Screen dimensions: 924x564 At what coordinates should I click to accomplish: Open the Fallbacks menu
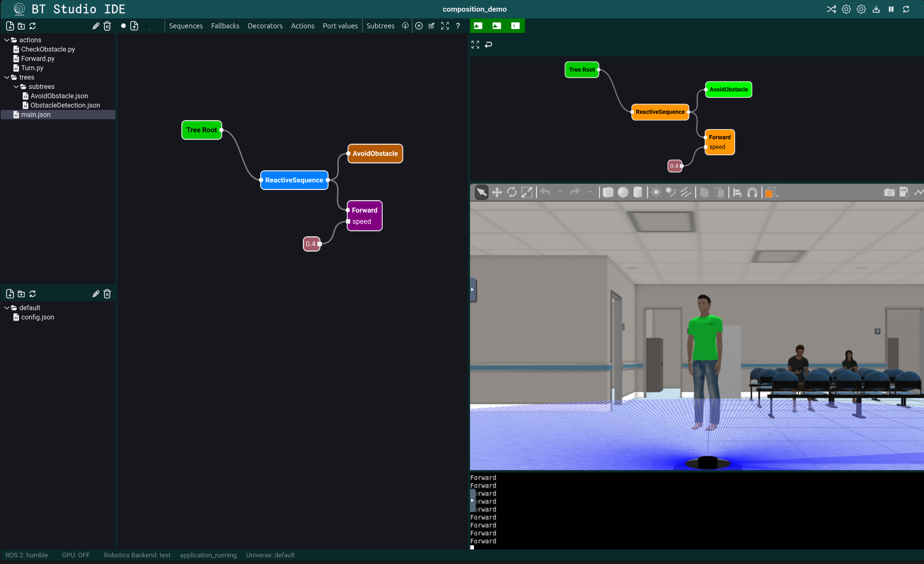point(225,26)
